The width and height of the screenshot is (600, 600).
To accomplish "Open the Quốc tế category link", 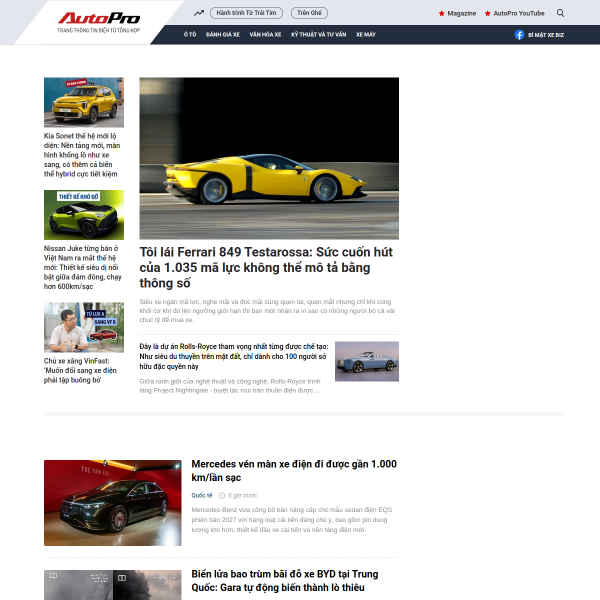I will click(x=202, y=496).
